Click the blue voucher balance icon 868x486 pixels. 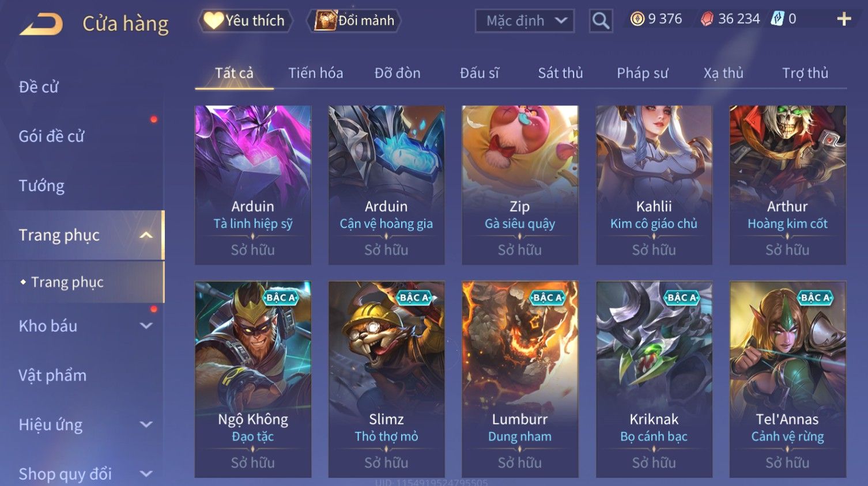778,19
